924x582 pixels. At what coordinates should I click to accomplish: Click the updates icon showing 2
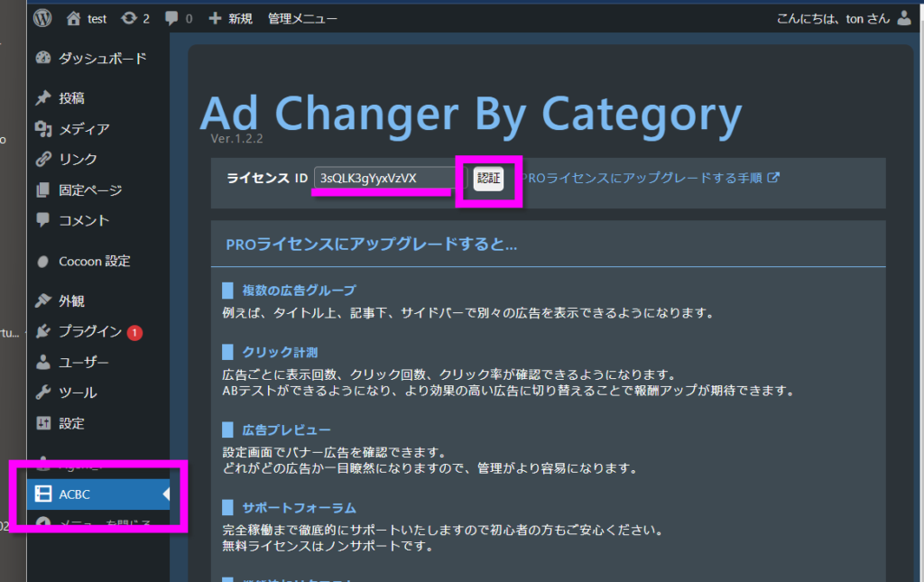coord(128,18)
